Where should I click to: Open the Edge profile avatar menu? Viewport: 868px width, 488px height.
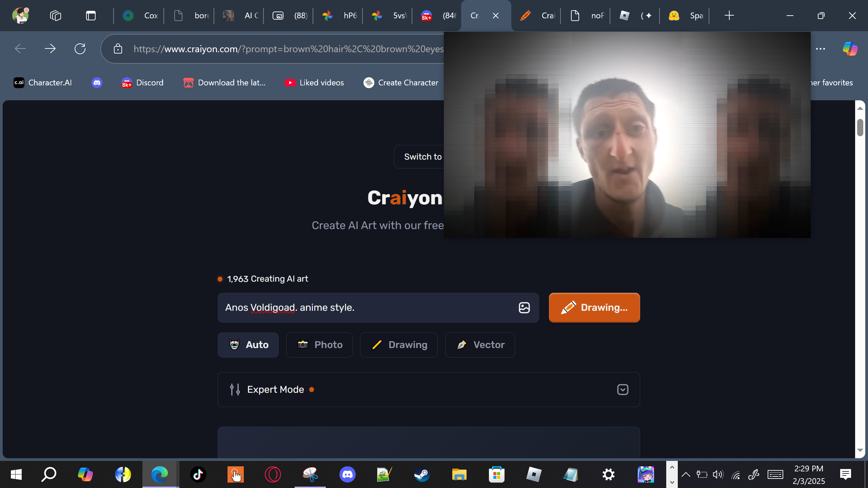point(20,16)
